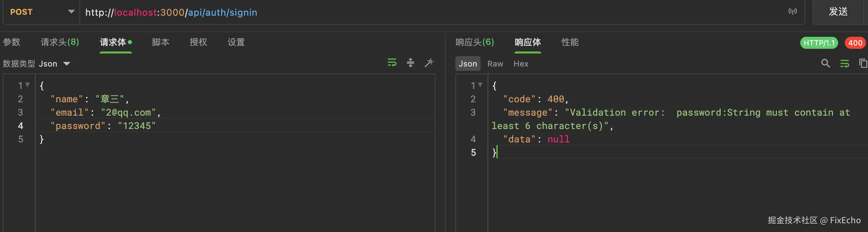Click the request body word-wrap icon

392,63
